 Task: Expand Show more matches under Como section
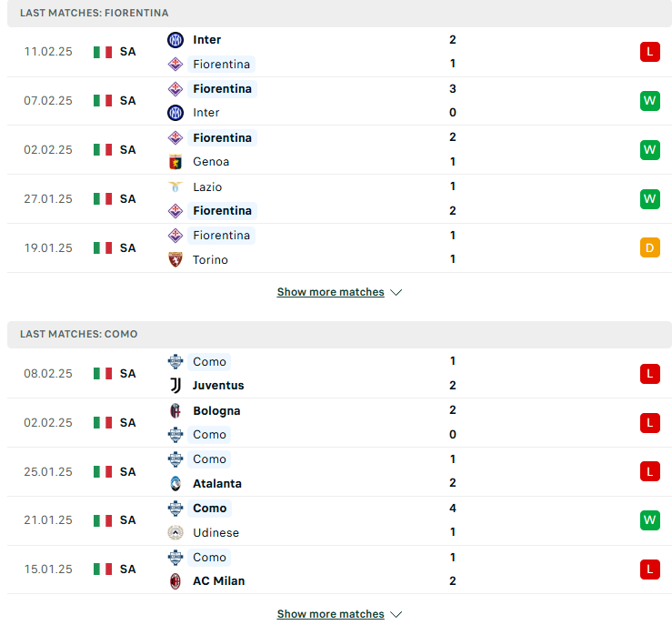330,614
